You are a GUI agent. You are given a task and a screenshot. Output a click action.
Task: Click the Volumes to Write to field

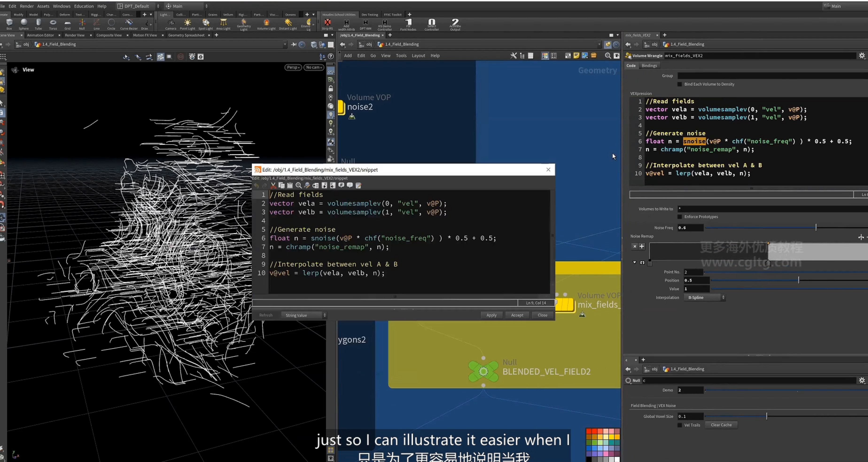pos(772,209)
